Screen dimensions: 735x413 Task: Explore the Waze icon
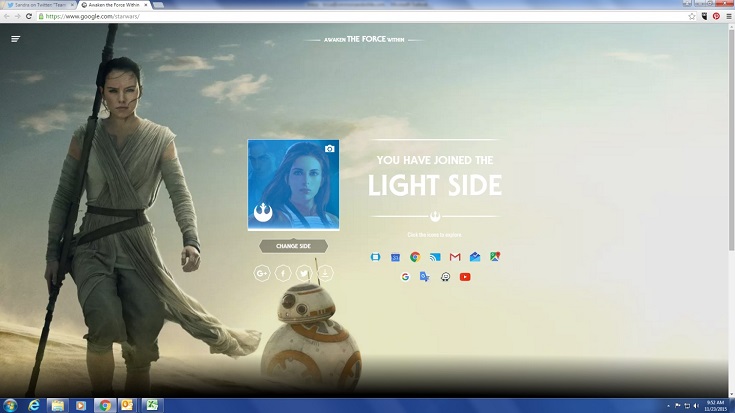tap(445, 277)
